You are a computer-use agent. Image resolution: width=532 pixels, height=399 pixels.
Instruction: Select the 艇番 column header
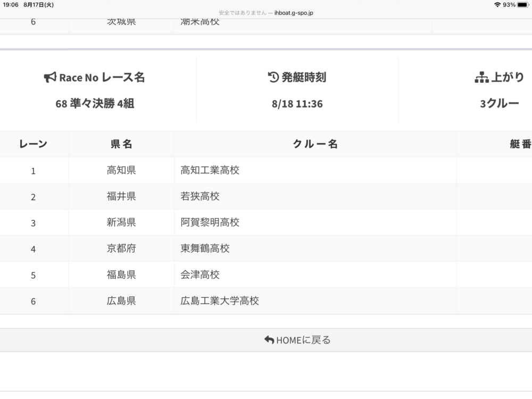coord(520,144)
